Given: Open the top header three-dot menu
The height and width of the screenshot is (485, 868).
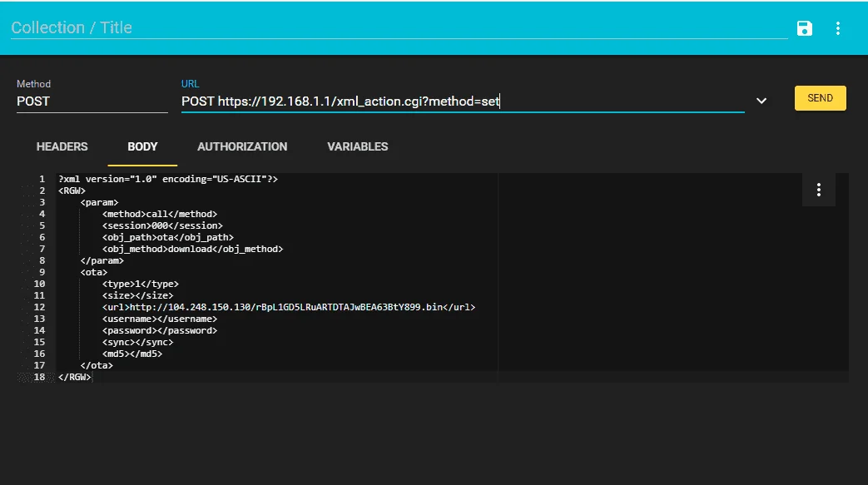Looking at the screenshot, I should [x=837, y=28].
